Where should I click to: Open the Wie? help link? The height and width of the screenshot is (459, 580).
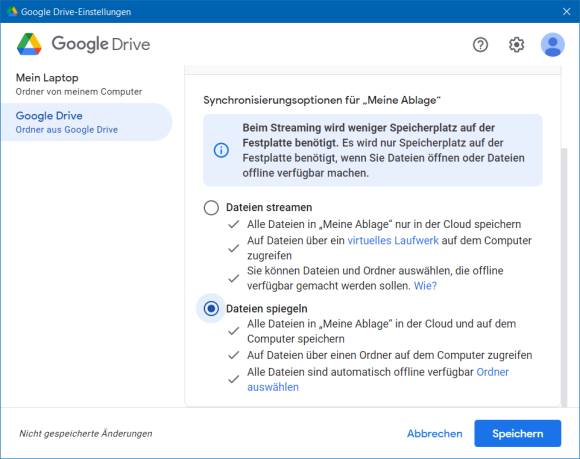(425, 286)
